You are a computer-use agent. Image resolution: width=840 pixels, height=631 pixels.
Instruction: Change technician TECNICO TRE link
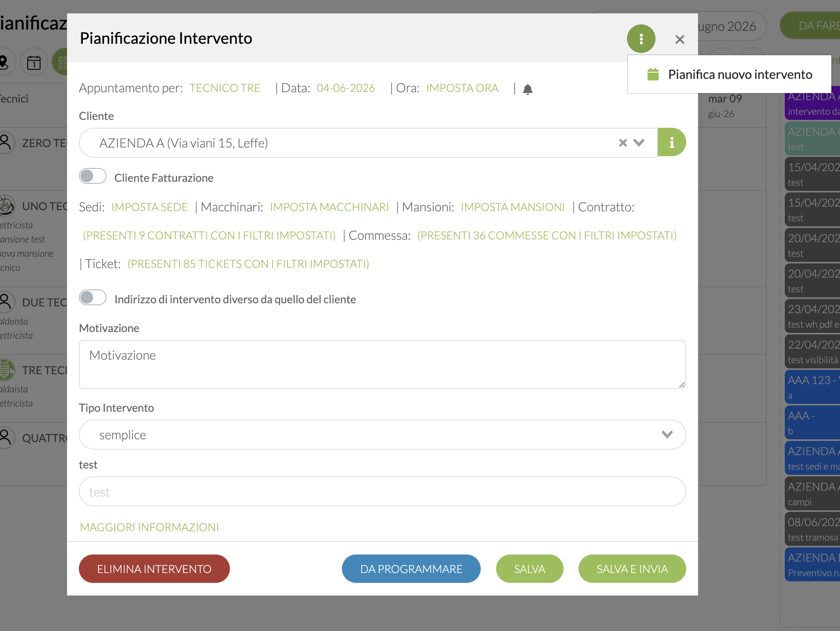[225, 88]
